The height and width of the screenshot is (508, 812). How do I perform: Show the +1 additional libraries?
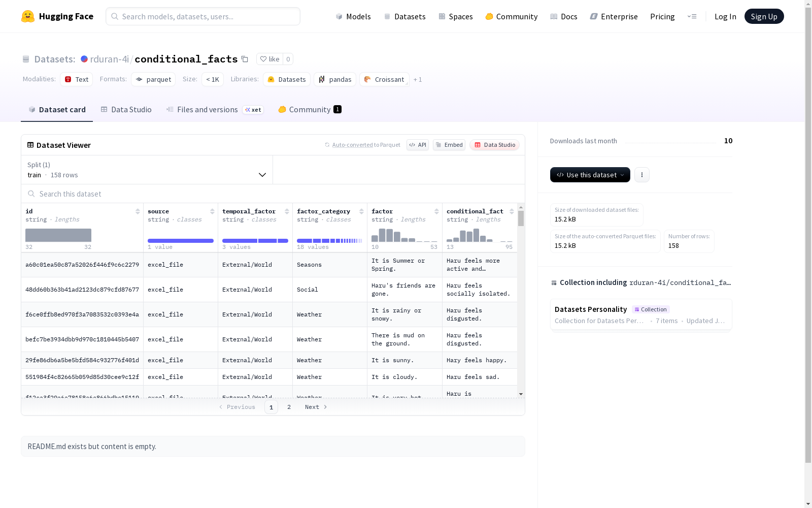pos(418,79)
